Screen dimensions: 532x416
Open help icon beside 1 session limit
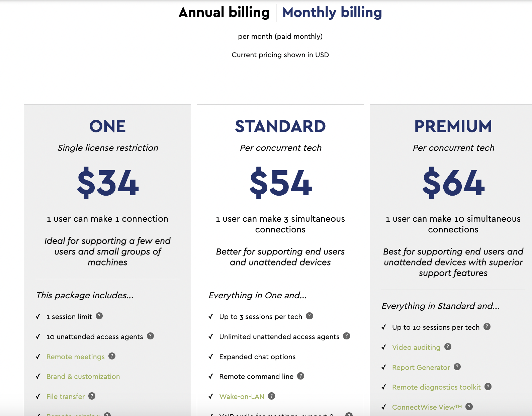[99, 316]
